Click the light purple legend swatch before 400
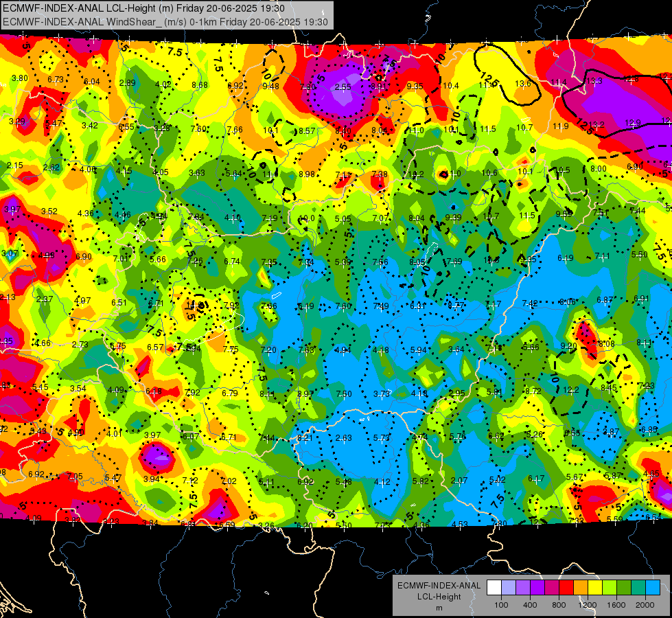Screen dimensions: 672x618 523,588
